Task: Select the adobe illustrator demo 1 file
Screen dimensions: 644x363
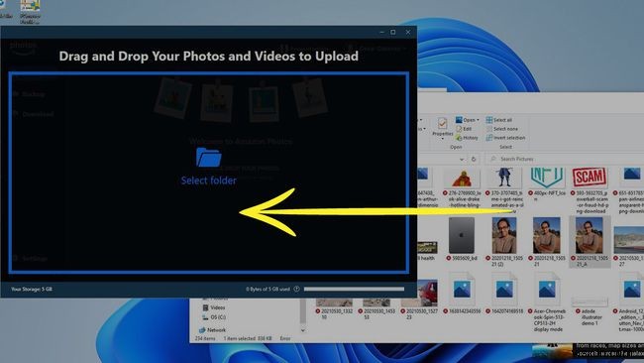Action: 590,302
